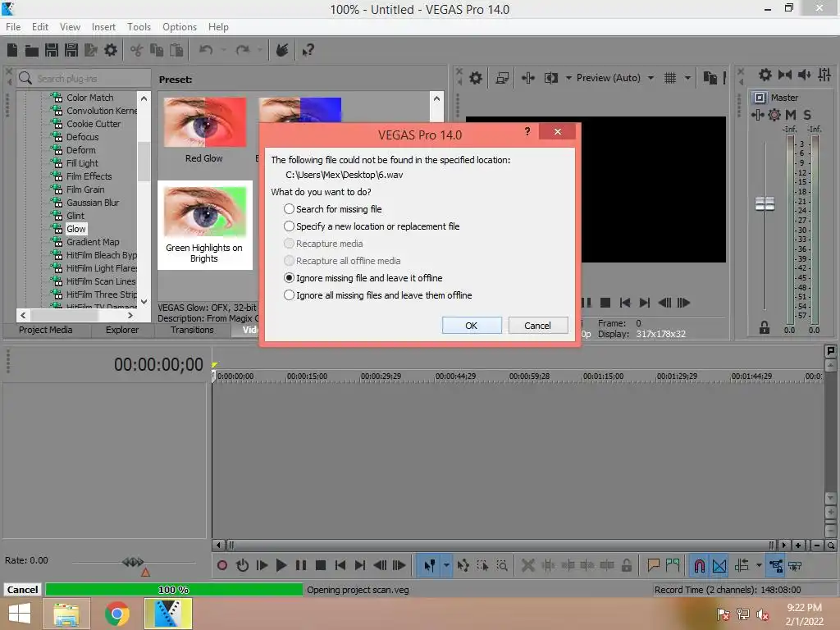Select the Selection Edit Tool icon
The image size is (840, 630).
point(482,565)
